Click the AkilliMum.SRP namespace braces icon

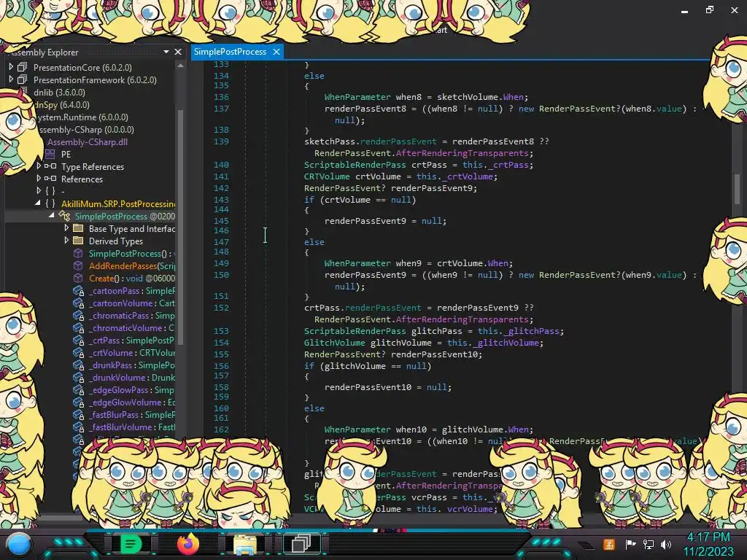[50, 203]
